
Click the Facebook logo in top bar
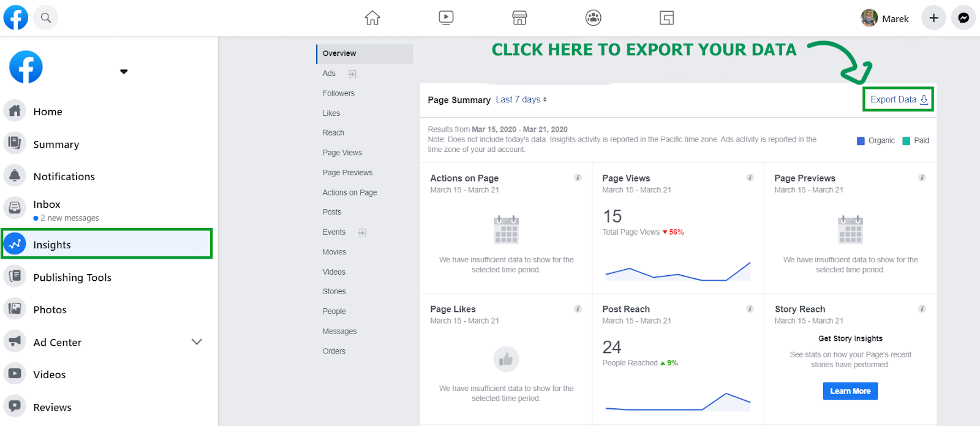(16, 17)
